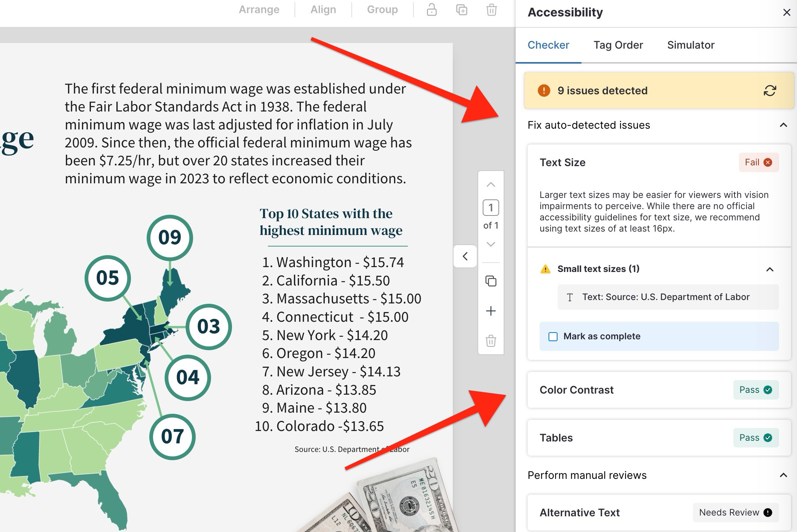The height and width of the screenshot is (532, 797).
Task: Delete the selection with the top trash icon
Action: 491,10
